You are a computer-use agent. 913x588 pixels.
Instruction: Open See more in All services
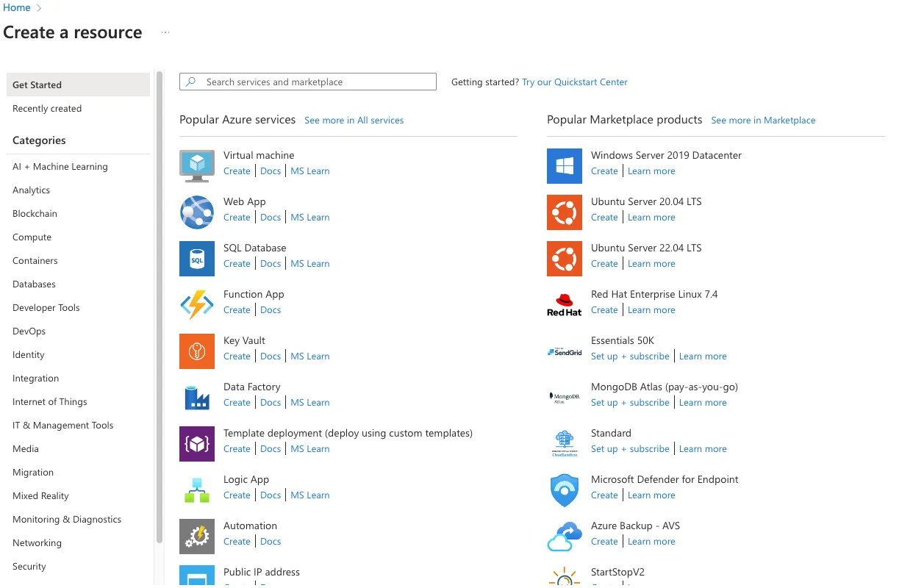(354, 121)
